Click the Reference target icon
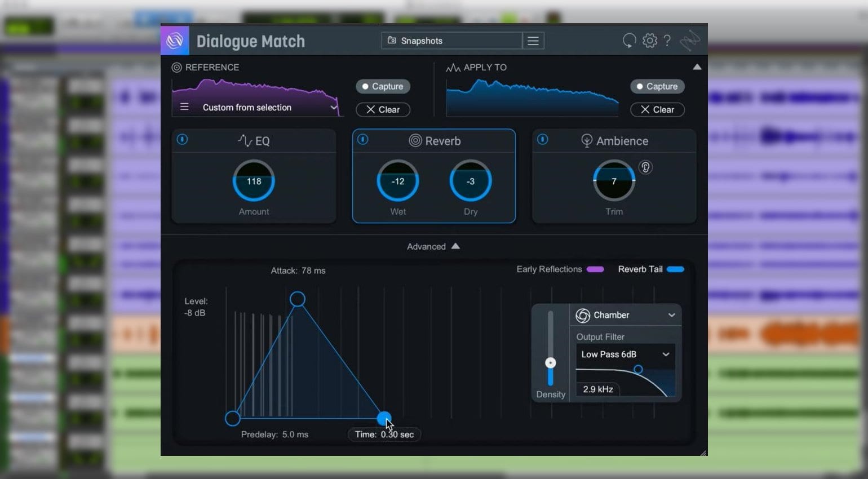The image size is (868, 479). pos(176,68)
